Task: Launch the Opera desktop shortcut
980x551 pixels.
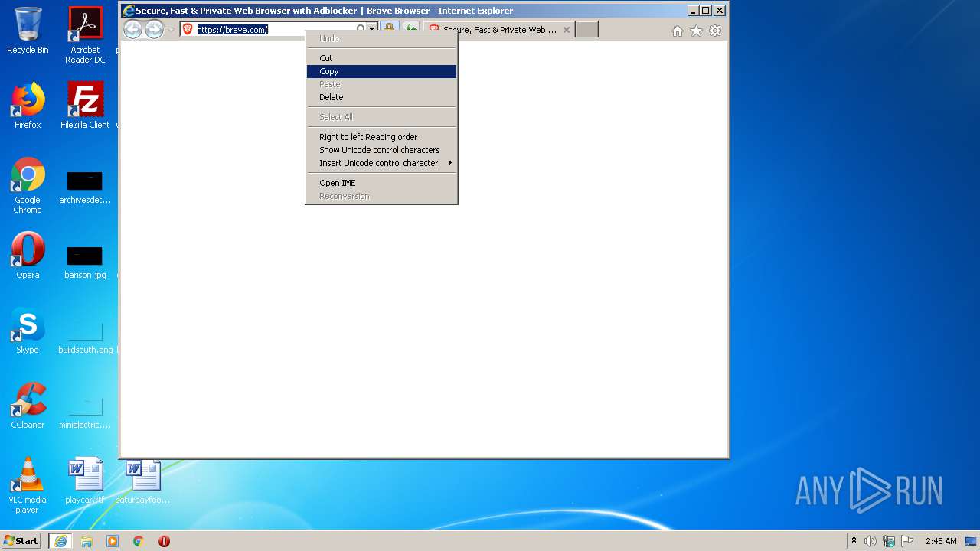Action: click(x=28, y=256)
